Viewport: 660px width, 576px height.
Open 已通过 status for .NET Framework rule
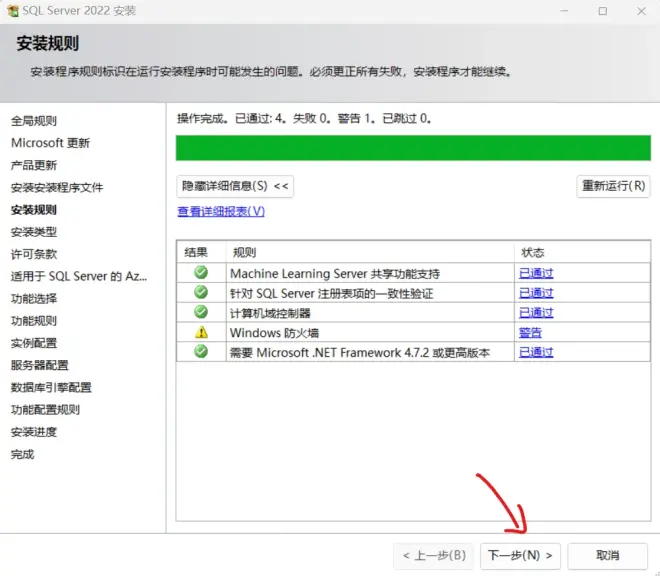tap(536, 352)
